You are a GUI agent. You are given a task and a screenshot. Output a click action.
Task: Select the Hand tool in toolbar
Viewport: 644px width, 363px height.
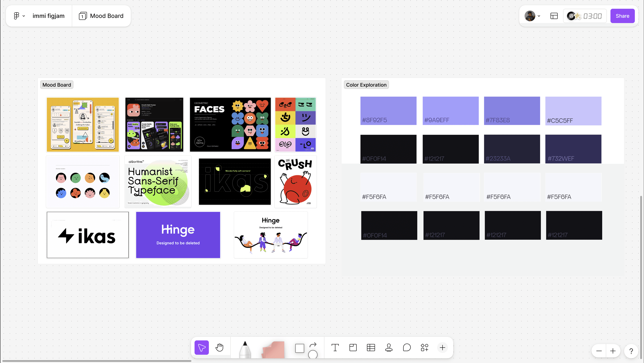(219, 348)
